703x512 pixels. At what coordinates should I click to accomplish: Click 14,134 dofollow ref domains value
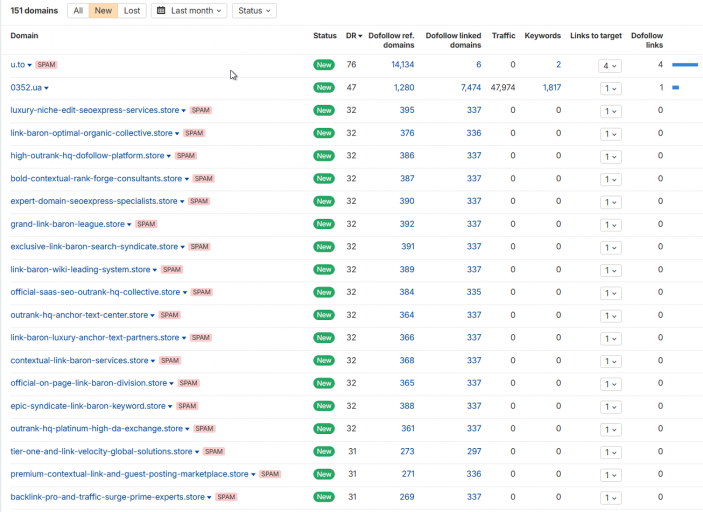click(x=403, y=65)
